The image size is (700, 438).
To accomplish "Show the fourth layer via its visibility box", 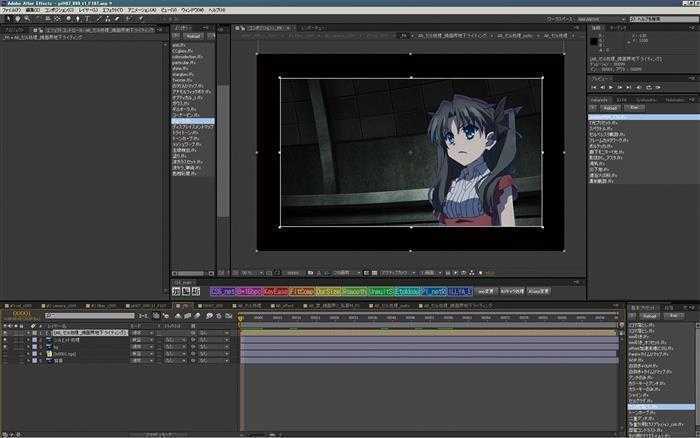I will click(5, 354).
